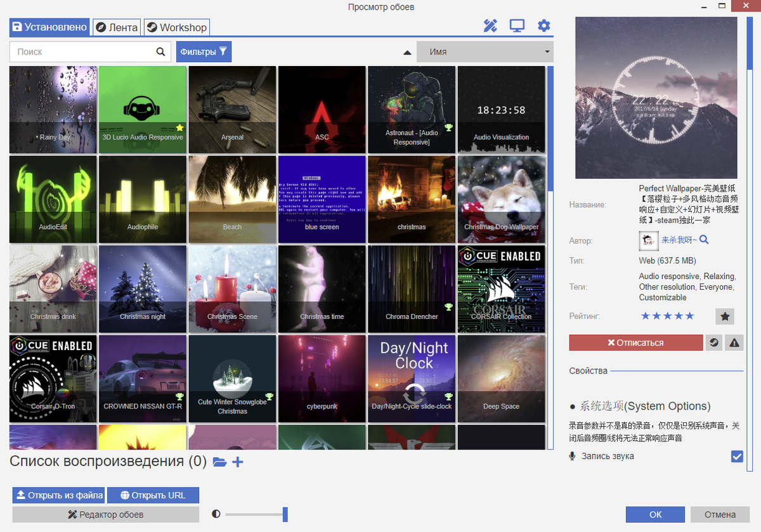
Task: Select the christmas fireplace wallpaper
Action: (412, 200)
